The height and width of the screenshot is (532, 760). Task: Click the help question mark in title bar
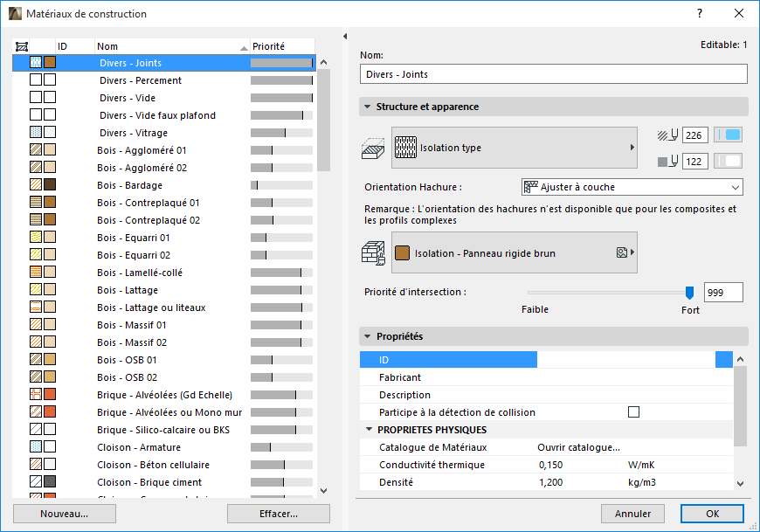click(700, 14)
